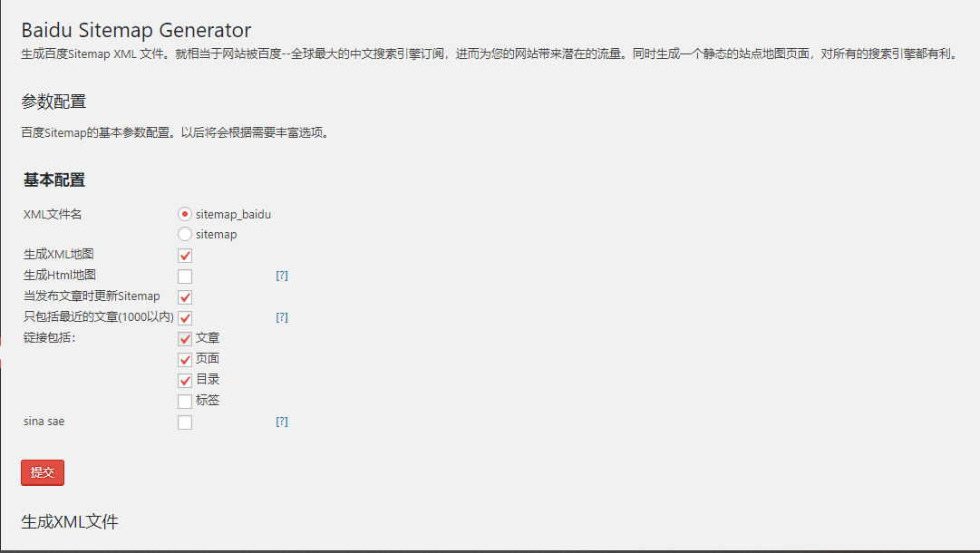The height and width of the screenshot is (553, 980).
Task: Click the 页面 label text
Action: tap(208, 359)
